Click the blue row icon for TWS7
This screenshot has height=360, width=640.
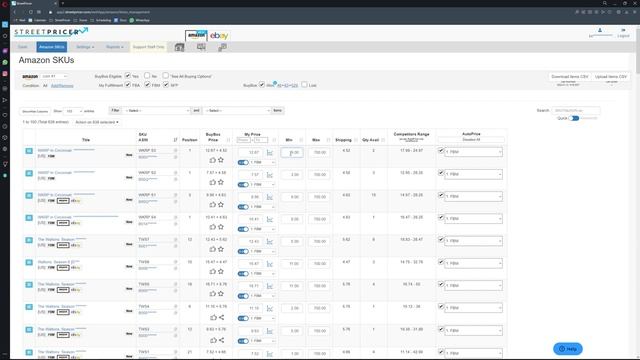pyautogui.click(x=29, y=240)
